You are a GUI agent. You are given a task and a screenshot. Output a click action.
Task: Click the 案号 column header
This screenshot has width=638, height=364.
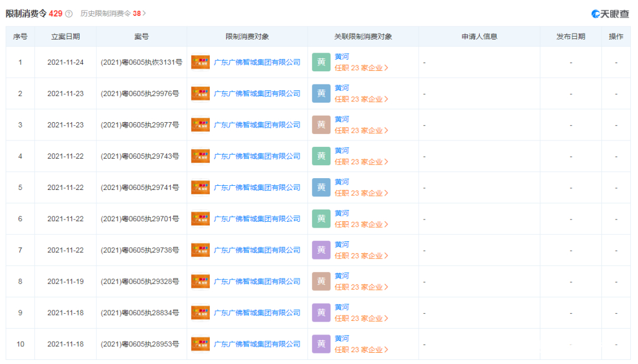pyautogui.click(x=142, y=37)
